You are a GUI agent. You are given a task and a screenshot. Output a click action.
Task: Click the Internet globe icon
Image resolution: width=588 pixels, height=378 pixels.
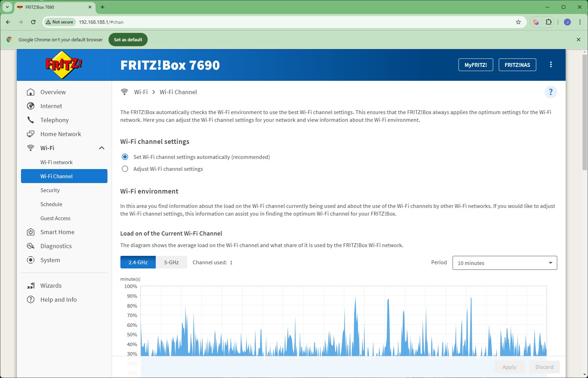pyautogui.click(x=31, y=106)
